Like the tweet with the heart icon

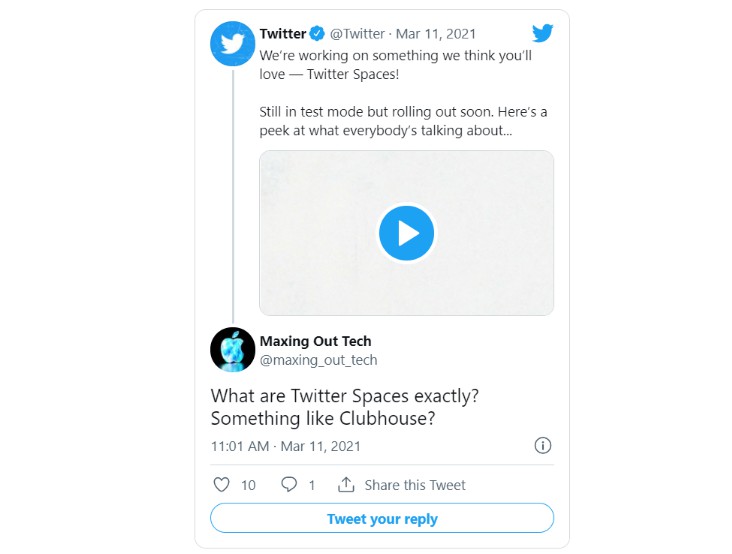(x=222, y=485)
